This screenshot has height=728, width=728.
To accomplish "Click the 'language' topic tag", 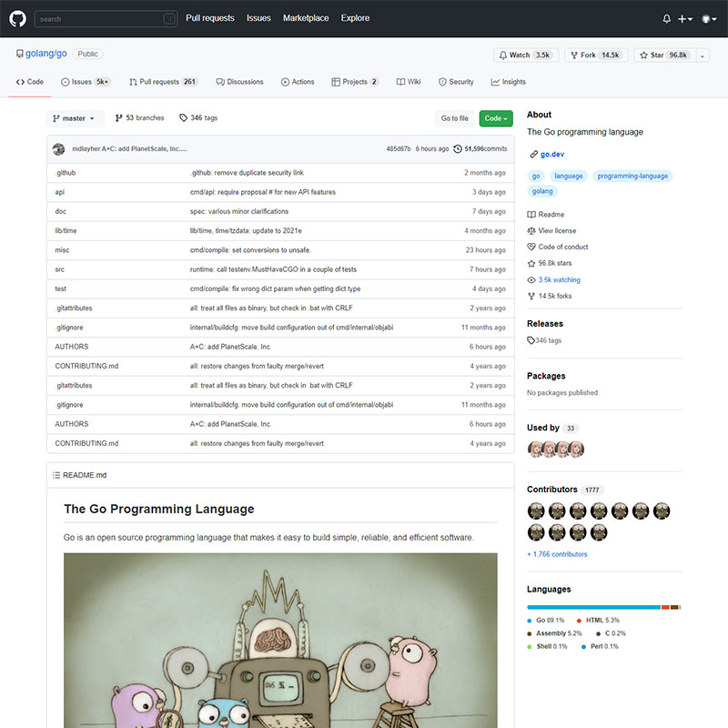I will pos(568,176).
